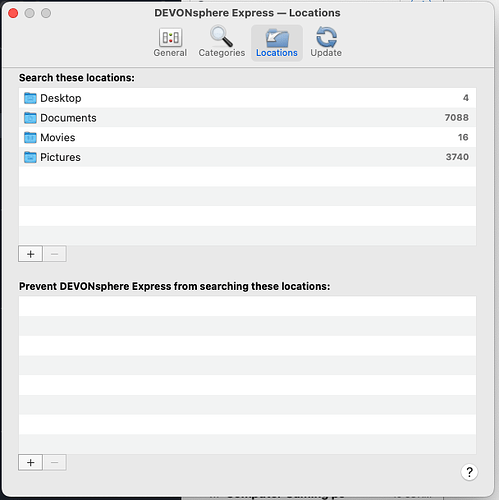Click the Desktop folder icon
This screenshot has width=499, height=500.
click(30, 98)
